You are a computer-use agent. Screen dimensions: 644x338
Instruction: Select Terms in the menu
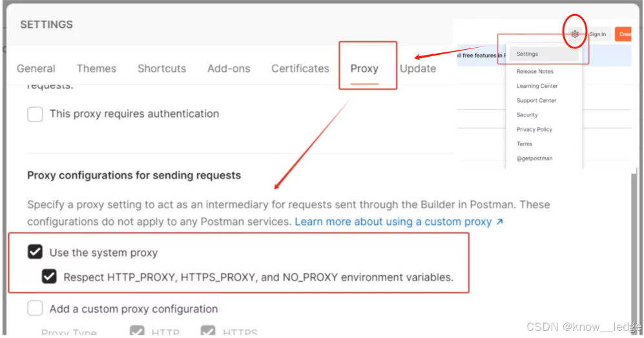[524, 143]
